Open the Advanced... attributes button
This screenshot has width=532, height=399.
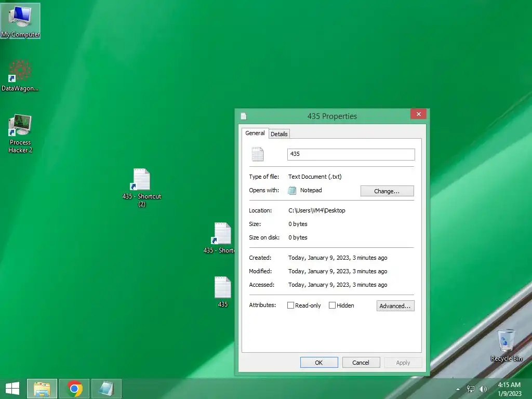[x=395, y=305]
